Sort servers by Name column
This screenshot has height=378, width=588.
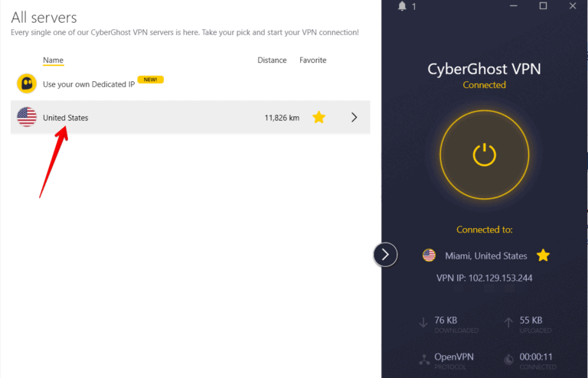[53, 60]
